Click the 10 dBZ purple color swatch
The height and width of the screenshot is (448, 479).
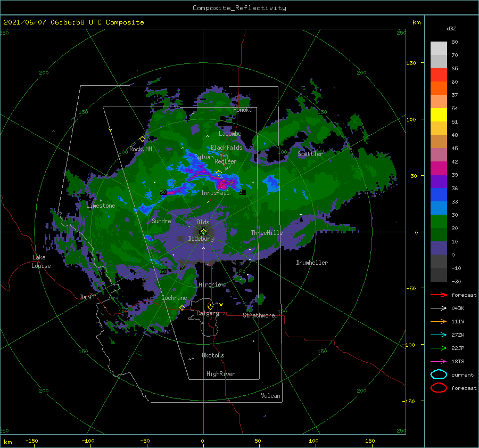439,248
